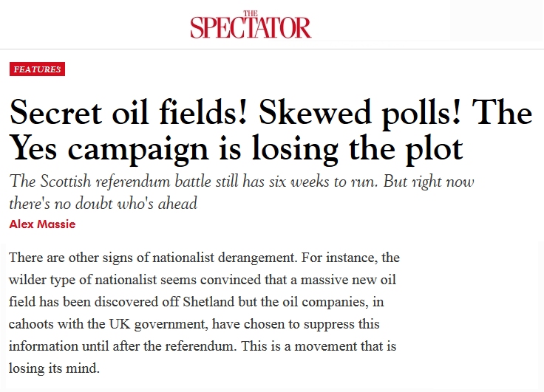This screenshot has width=544, height=392.
Task: Click the word 'Shetland' in the article
Action: [x=209, y=301]
